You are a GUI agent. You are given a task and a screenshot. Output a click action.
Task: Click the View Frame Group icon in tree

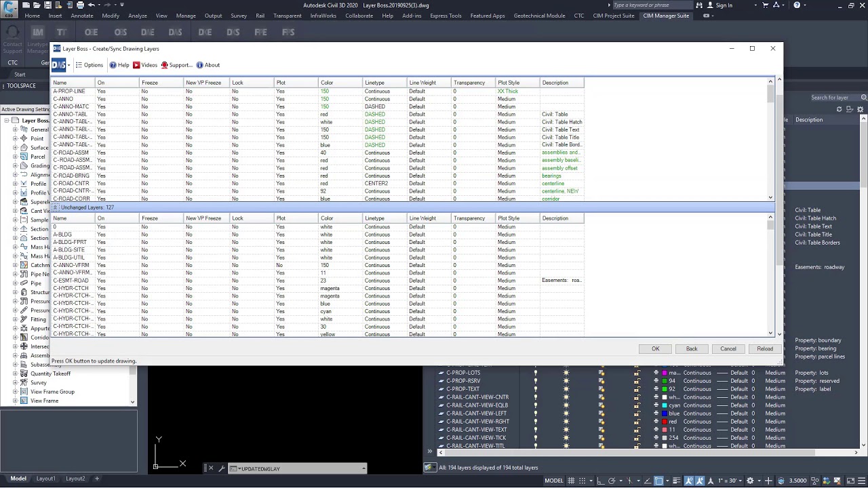click(x=24, y=392)
